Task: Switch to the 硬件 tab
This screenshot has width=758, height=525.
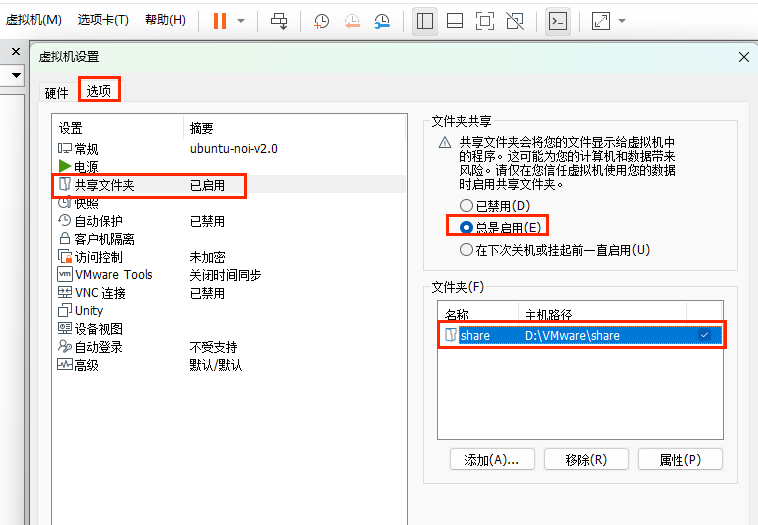Action: (x=57, y=92)
